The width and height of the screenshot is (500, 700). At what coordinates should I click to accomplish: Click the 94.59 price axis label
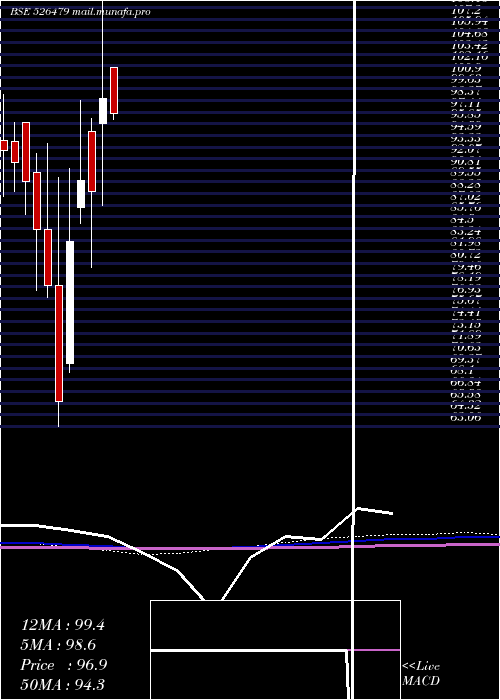coord(466,127)
